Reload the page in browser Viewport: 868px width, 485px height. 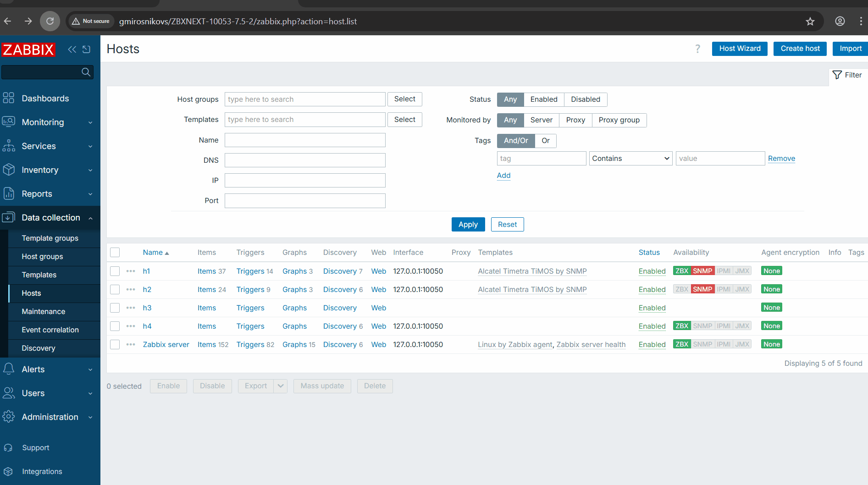[x=50, y=22]
